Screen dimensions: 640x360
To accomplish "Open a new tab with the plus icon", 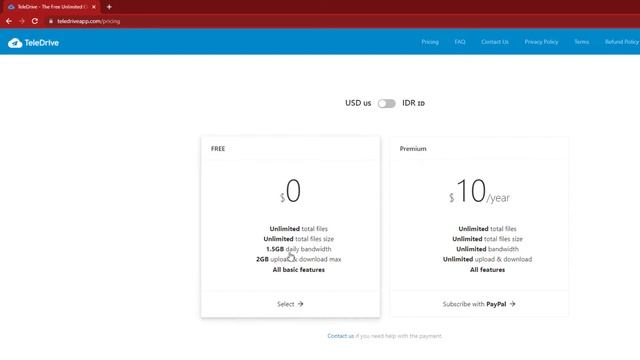I will (109, 7).
